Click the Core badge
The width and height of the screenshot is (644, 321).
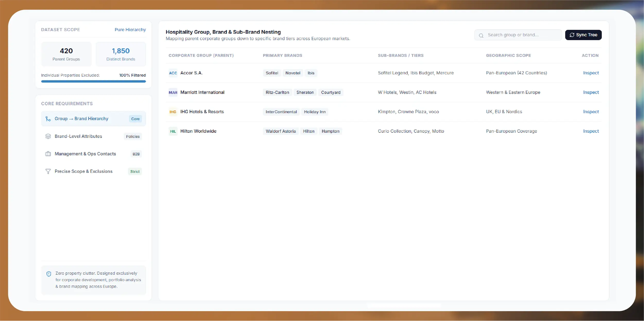[135, 119]
